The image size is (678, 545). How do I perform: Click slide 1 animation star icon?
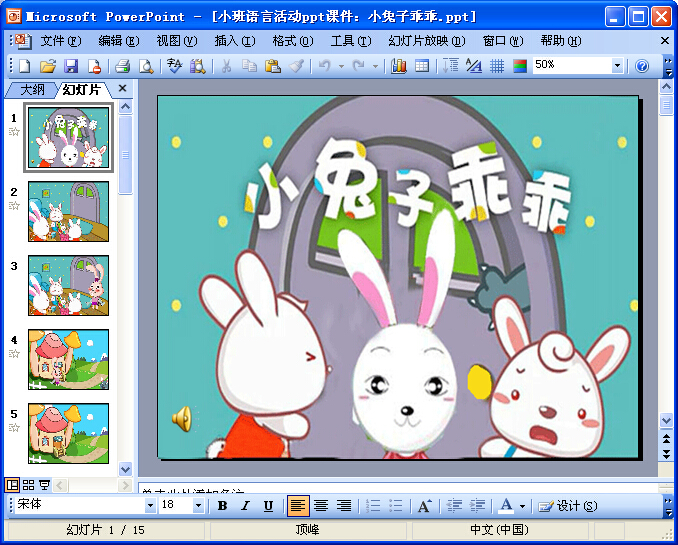(14, 131)
